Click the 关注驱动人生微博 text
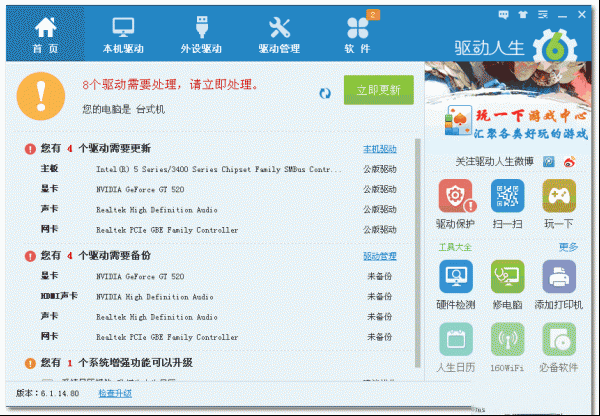The height and width of the screenshot is (416, 600). [x=494, y=162]
